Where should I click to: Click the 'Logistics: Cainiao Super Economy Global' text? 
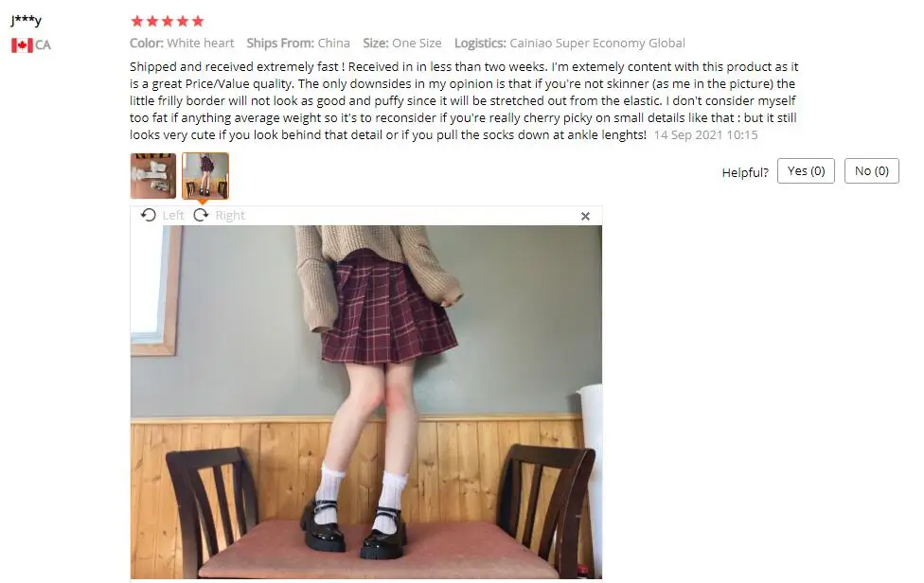tap(569, 43)
